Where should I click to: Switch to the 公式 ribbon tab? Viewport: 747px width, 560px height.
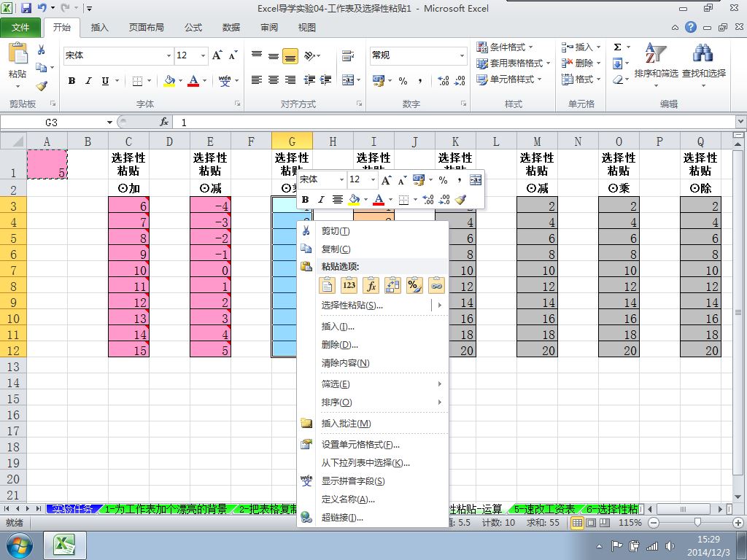[193, 28]
